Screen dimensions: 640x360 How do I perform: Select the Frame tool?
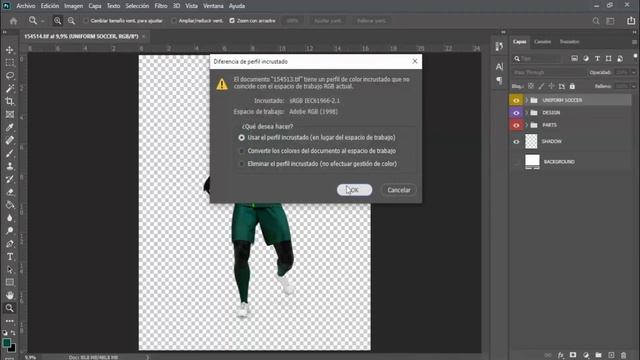pos(9,114)
